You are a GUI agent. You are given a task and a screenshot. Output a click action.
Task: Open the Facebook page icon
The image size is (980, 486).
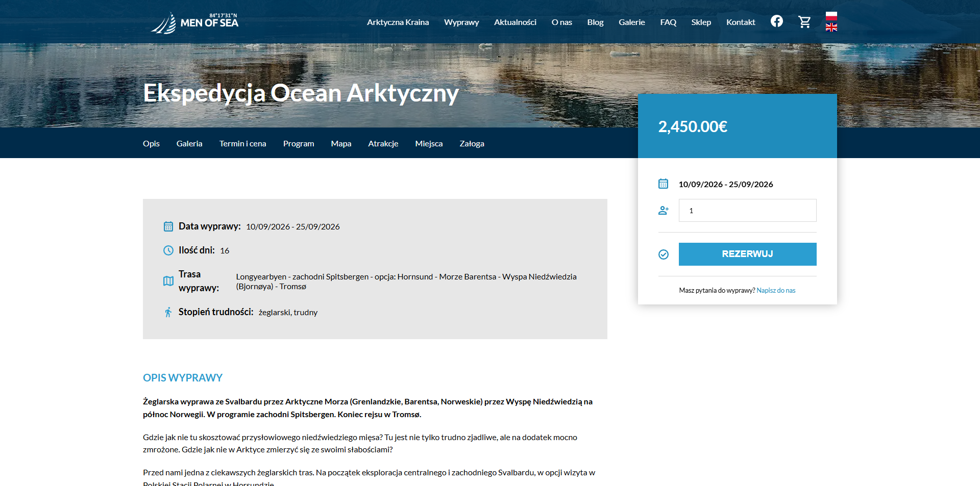point(777,21)
